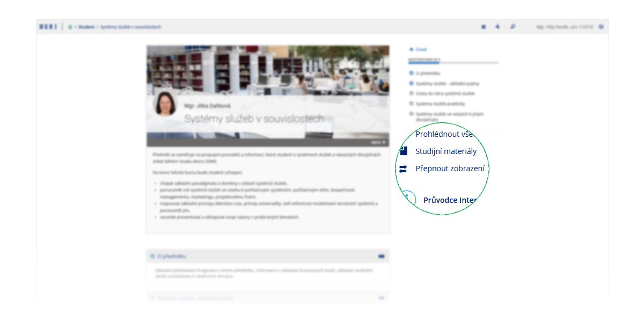Click the course progress bar in sidebar
644x322 pixels.
[453, 63]
